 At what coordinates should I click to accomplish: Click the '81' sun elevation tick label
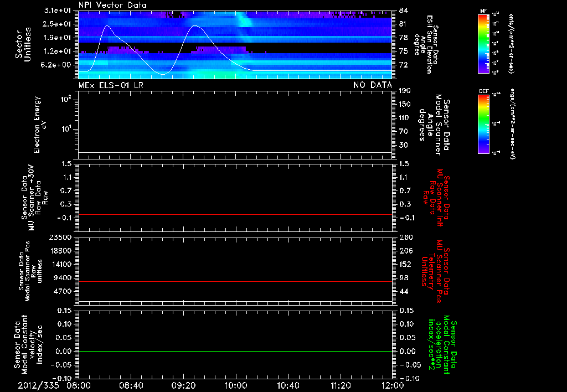pyautogui.click(x=403, y=24)
